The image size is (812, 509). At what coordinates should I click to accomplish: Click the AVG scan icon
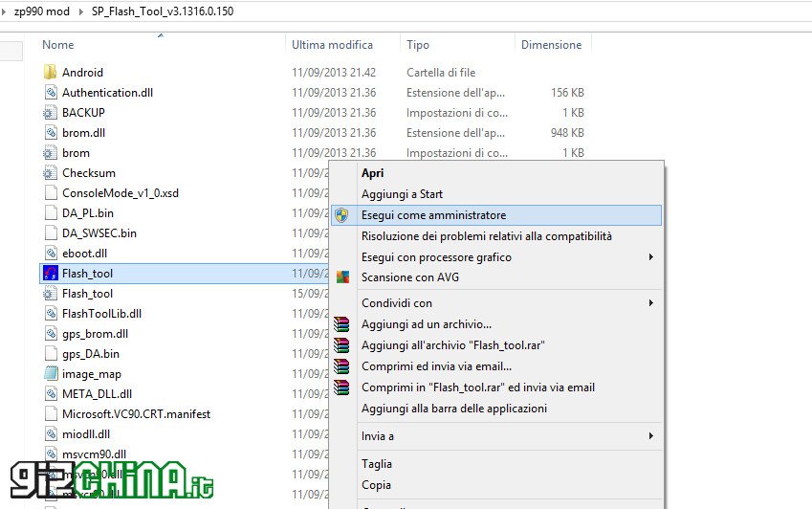tap(341, 277)
